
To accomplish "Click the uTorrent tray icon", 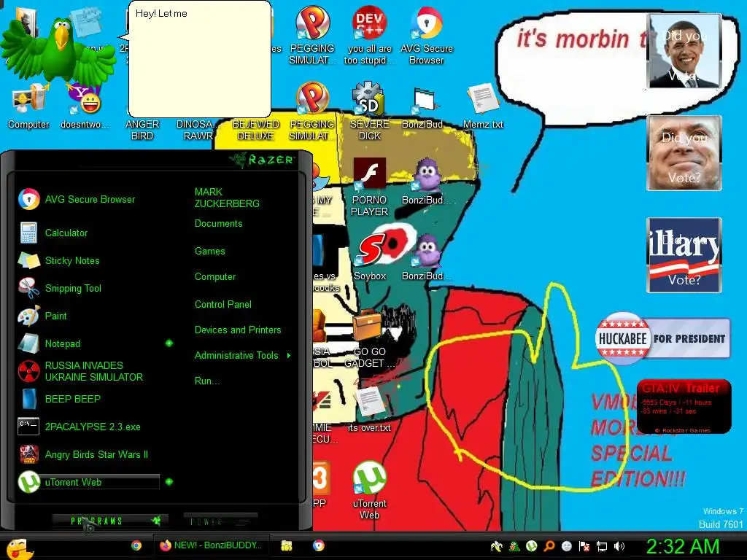I will 531,546.
